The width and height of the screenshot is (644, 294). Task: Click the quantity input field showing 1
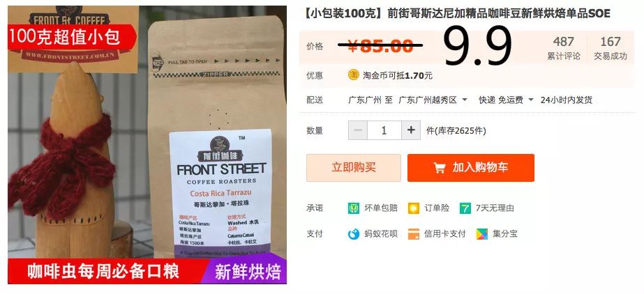click(x=384, y=130)
